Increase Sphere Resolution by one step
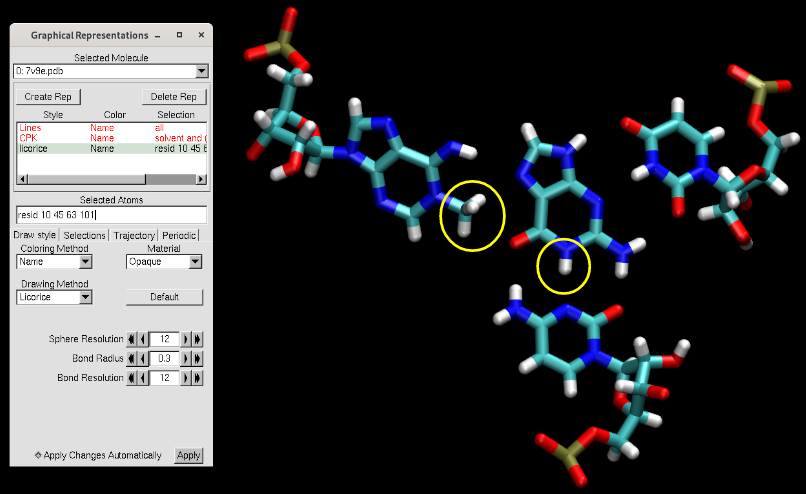 (x=187, y=339)
